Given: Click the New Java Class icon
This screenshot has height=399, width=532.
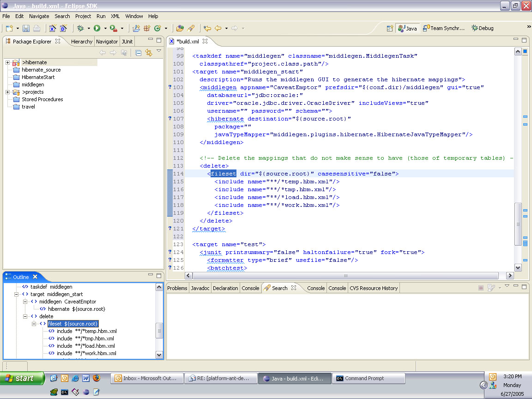Looking at the screenshot, I should 157,28.
